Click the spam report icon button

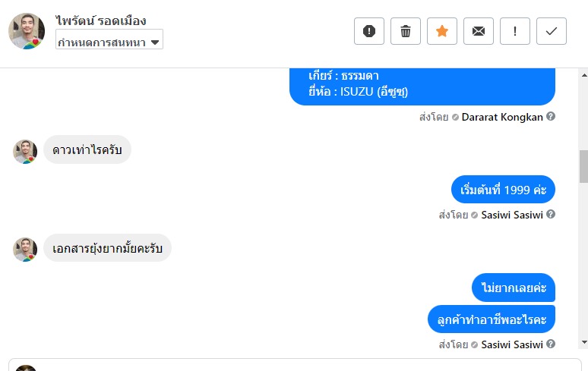tap(369, 31)
